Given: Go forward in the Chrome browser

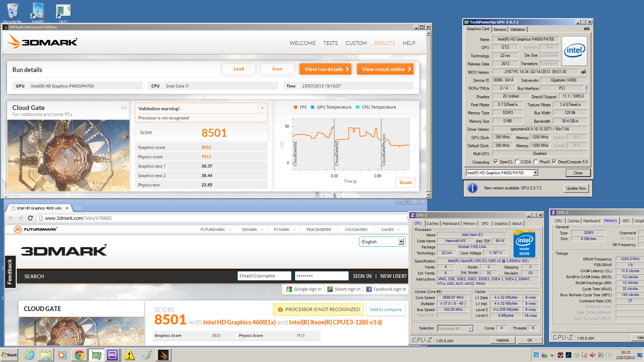Looking at the screenshot, I should click(20, 218).
